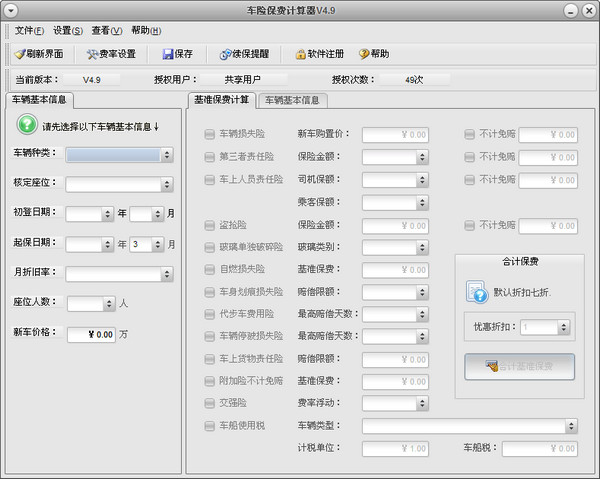This screenshot has height=479, width=600.
Task: Click the 合计保费 document help icon
Action: pos(476,292)
